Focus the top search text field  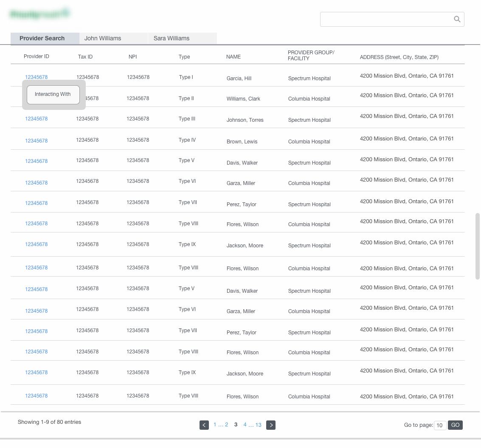386,19
